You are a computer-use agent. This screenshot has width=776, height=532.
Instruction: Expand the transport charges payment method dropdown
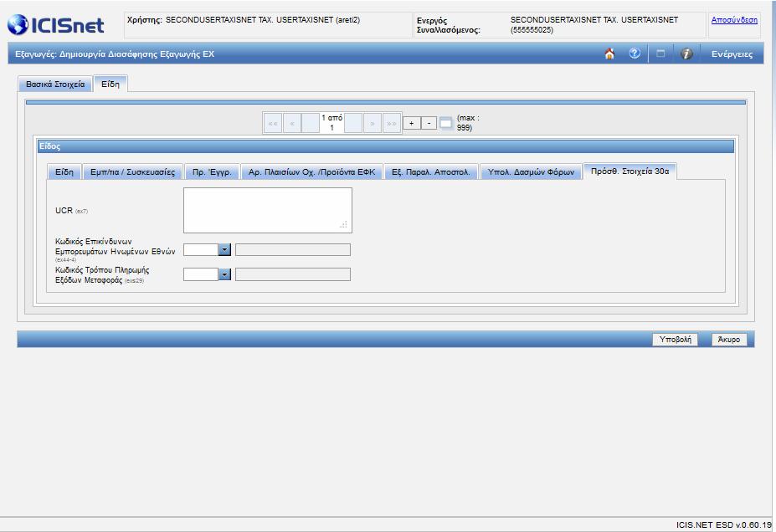pyautogui.click(x=224, y=274)
